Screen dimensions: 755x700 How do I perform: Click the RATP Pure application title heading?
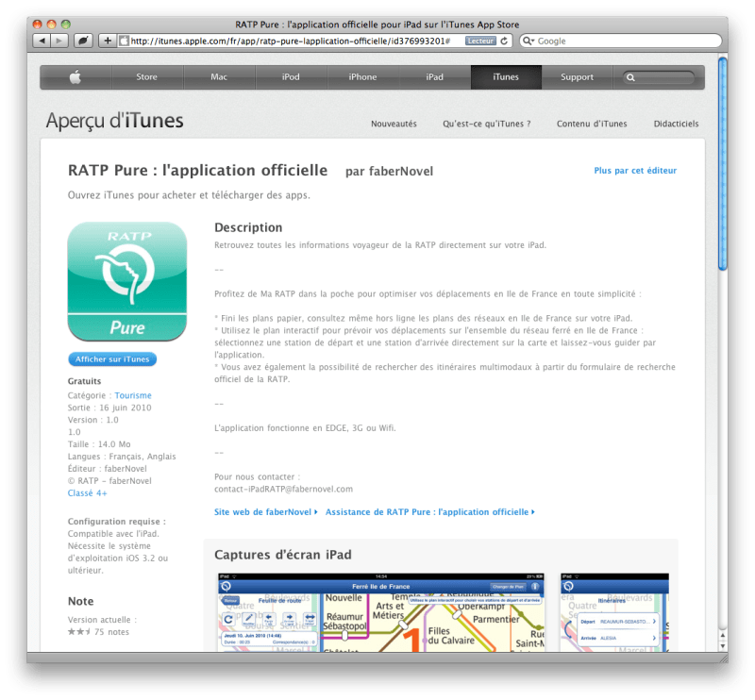pyautogui.click(x=197, y=171)
